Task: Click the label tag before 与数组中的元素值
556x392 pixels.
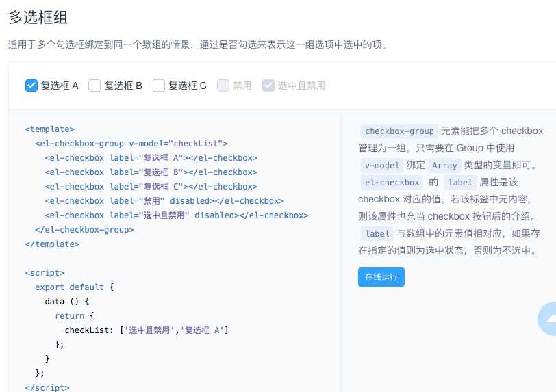Action: pyautogui.click(x=377, y=234)
